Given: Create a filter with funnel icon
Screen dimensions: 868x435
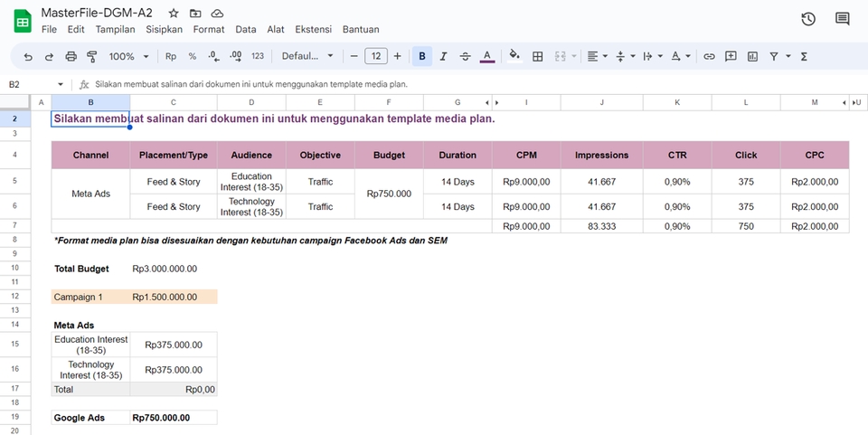Looking at the screenshot, I should click(774, 56).
